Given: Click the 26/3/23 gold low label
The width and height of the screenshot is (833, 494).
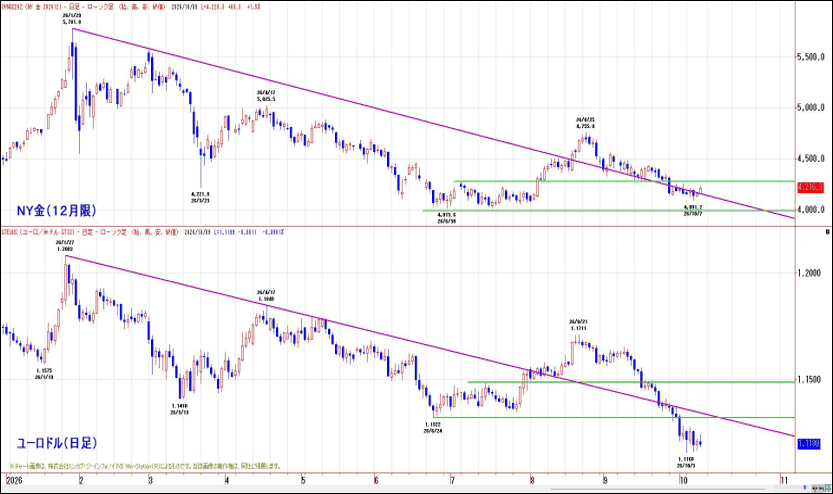Looking at the screenshot, I should tap(200, 201).
